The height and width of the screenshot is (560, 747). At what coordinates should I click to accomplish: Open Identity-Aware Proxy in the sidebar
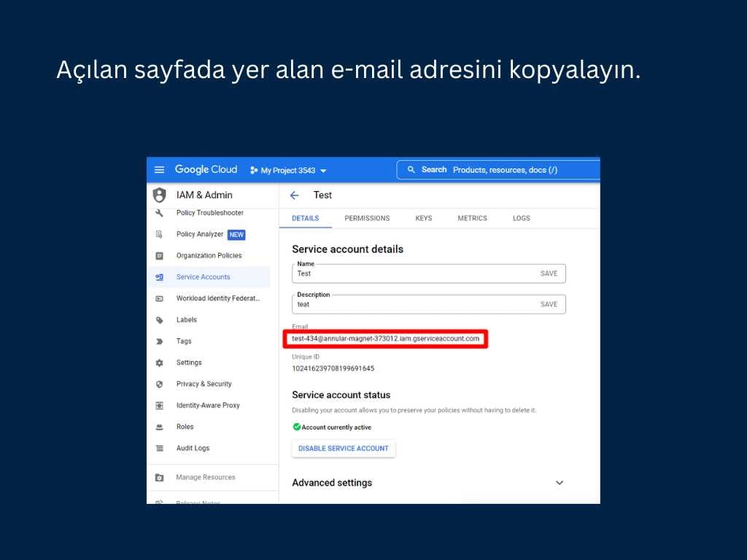(209, 405)
